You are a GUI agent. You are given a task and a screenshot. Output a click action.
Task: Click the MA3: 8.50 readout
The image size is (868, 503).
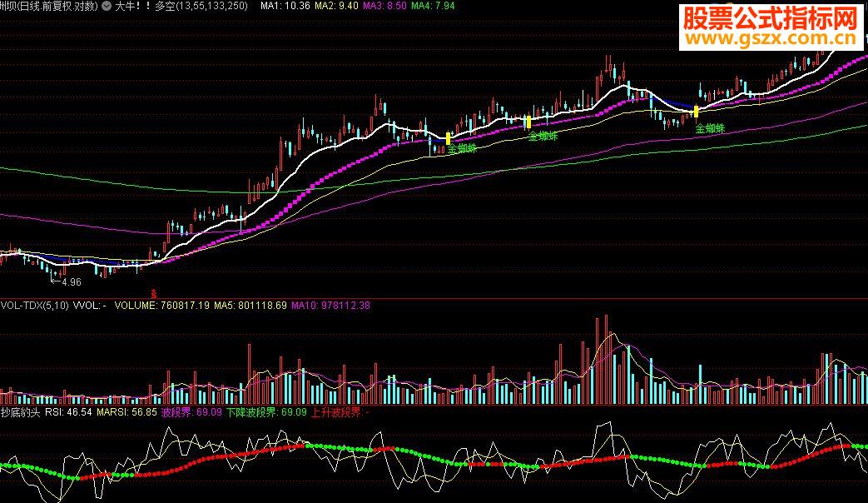point(384,6)
